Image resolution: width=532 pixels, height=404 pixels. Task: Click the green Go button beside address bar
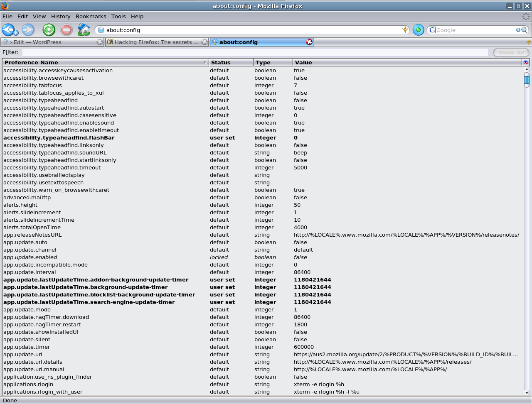[x=419, y=30]
